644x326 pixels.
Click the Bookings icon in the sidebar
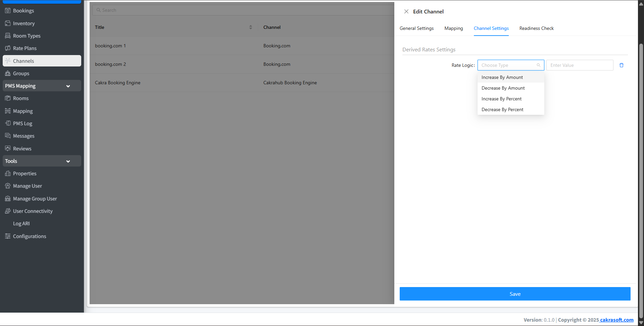pos(8,11)
